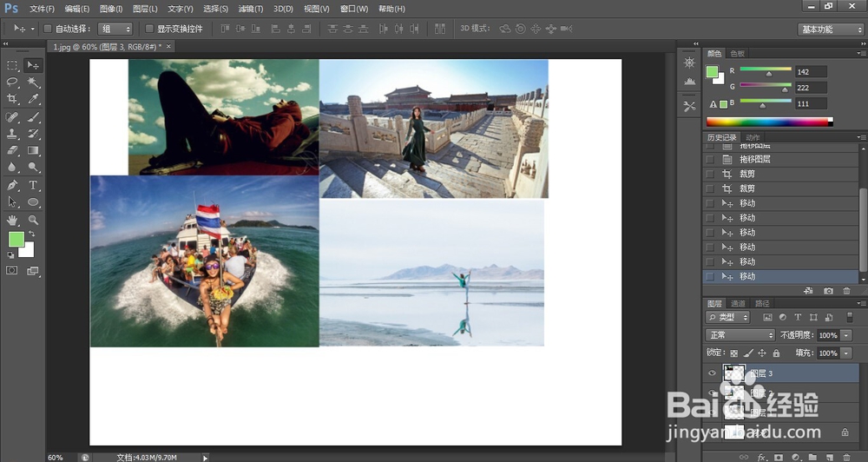Toggle visibility of 图层 3
The width and height of the screenshot is (868, 462).
click(x=712, y=373)
